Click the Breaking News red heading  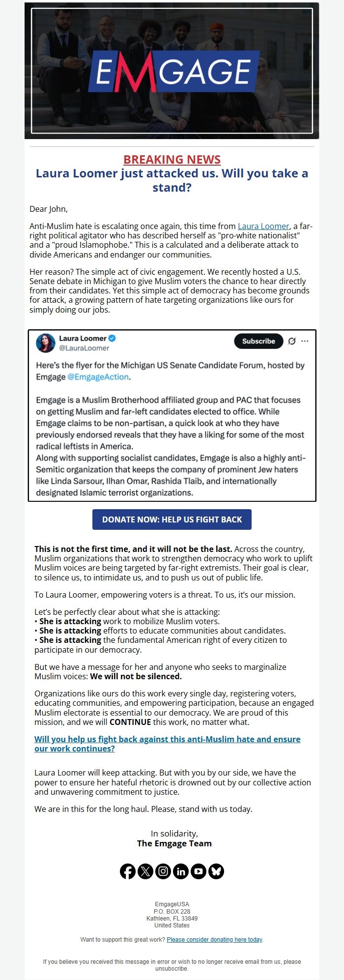point(172,159)
